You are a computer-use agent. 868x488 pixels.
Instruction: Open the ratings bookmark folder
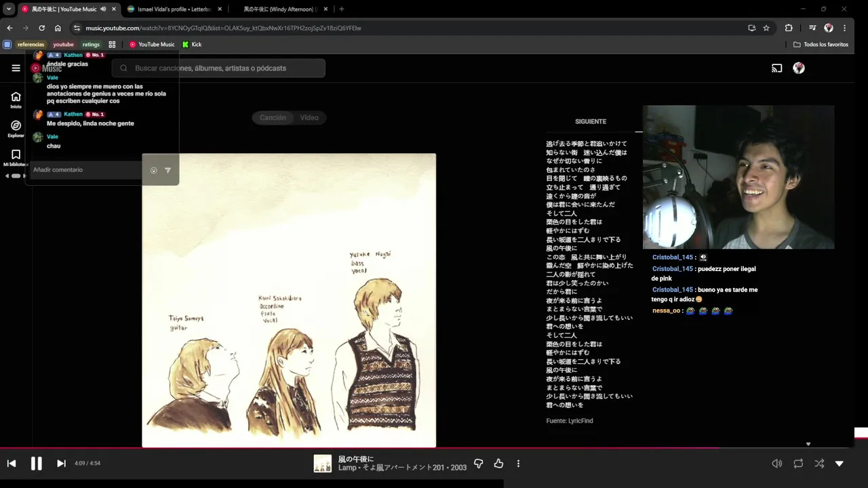click(91, 45)
